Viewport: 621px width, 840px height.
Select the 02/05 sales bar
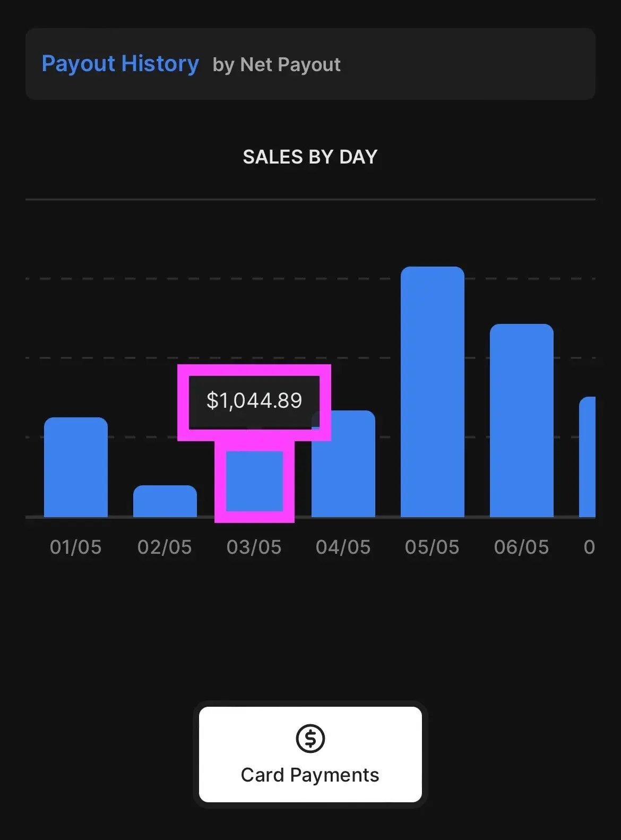click(x=165, y=501)
